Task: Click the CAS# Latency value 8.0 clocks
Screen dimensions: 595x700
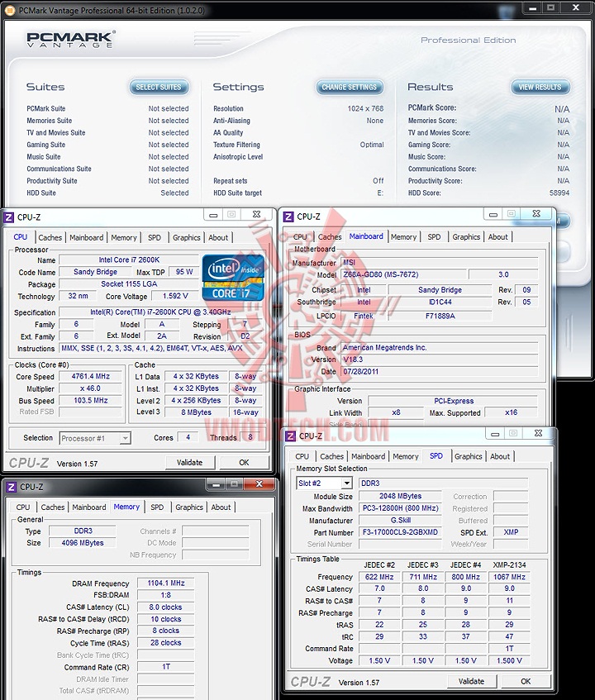Action: (x=165, y=607)
